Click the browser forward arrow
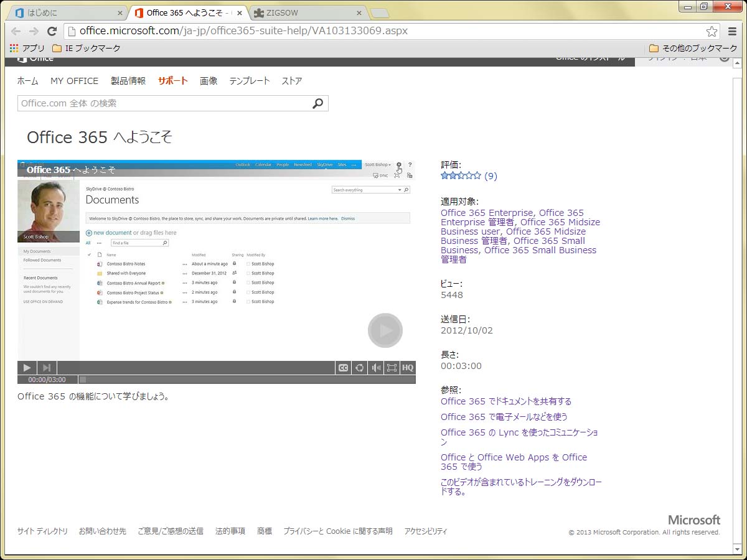This screenshot has height=560, width=747. pyautogui.click(x=34, y=31)
